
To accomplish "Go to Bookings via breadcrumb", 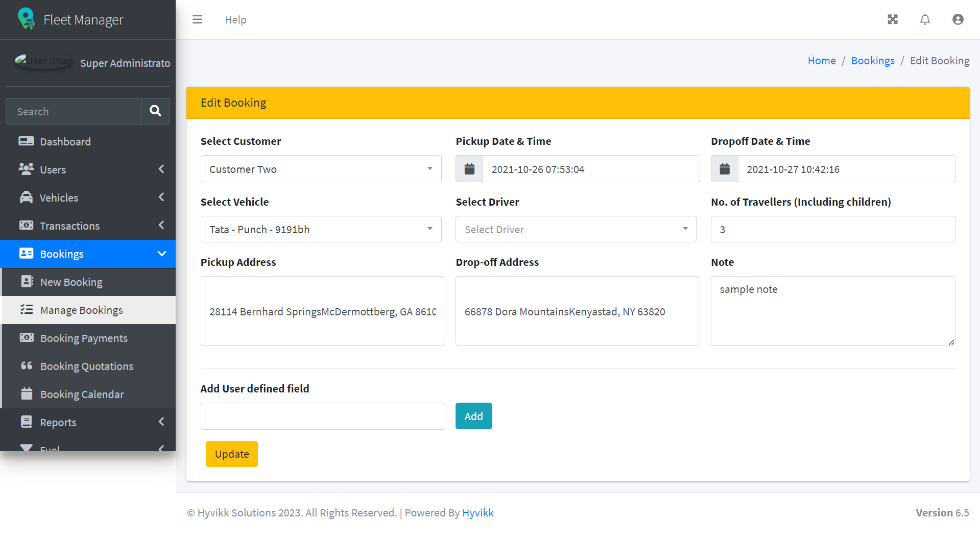I will [x=872, y=61].
